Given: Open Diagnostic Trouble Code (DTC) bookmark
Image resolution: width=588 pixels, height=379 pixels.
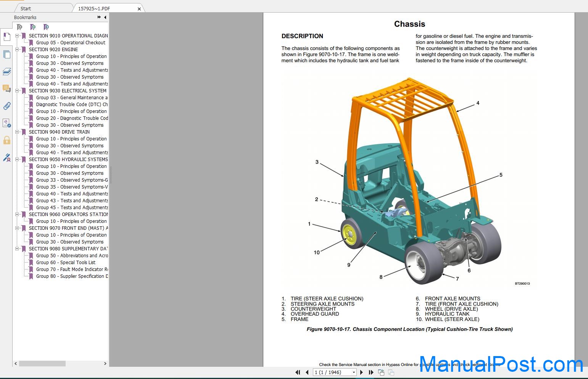Looking at the screenshot, I should coord(72,104).
